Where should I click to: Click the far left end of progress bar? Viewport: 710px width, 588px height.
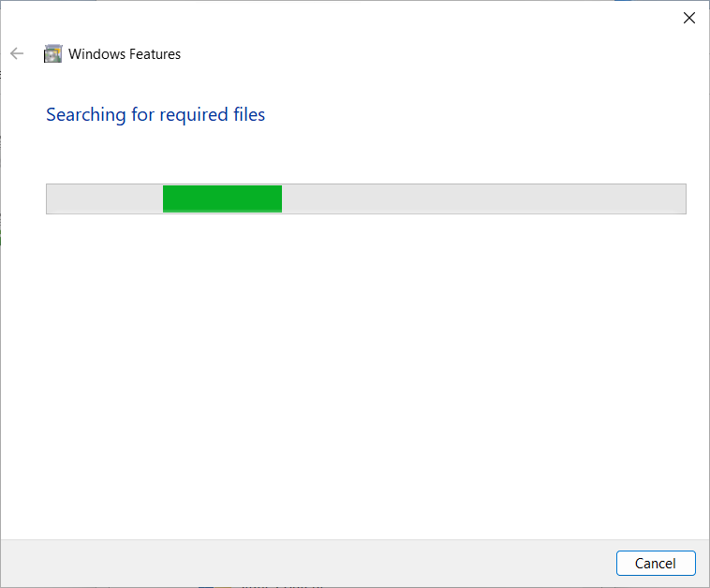tap(52, 199)
